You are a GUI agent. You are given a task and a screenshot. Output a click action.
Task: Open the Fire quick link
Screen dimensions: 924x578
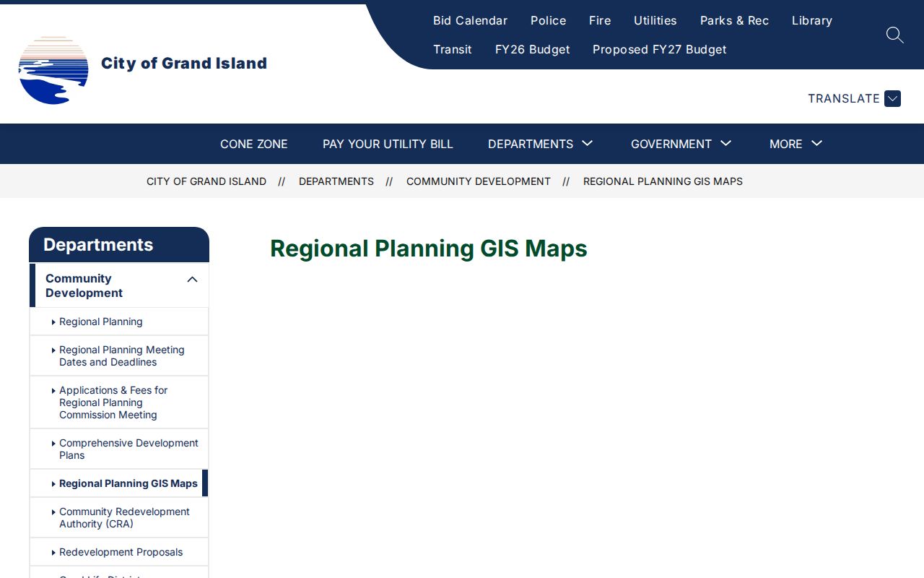tap(600, 21)
